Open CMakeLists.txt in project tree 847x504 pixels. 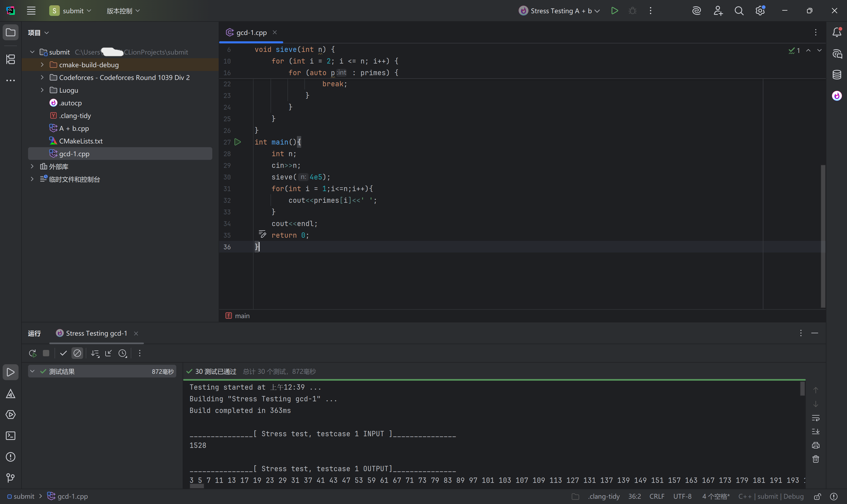click(81, 141)
